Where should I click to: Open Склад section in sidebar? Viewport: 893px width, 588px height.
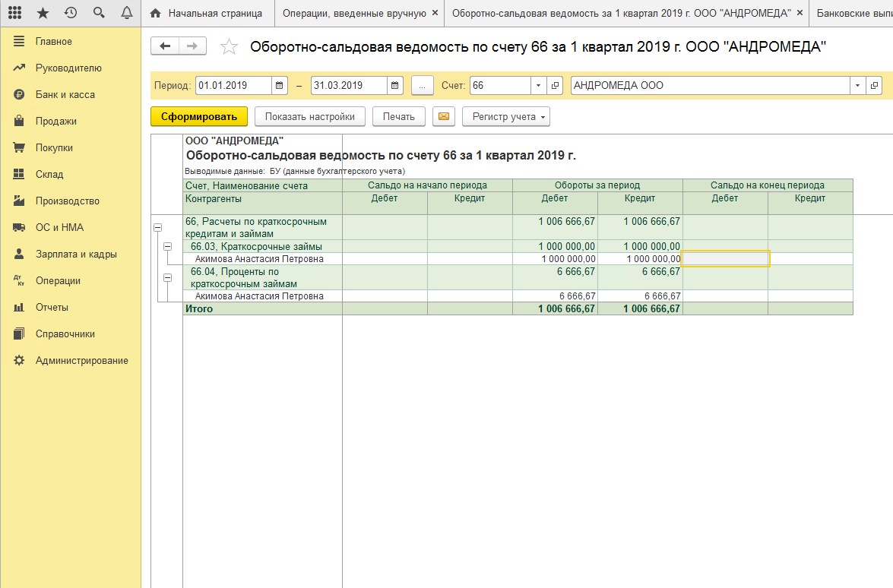pyautogui.click(x=49, y=174)
